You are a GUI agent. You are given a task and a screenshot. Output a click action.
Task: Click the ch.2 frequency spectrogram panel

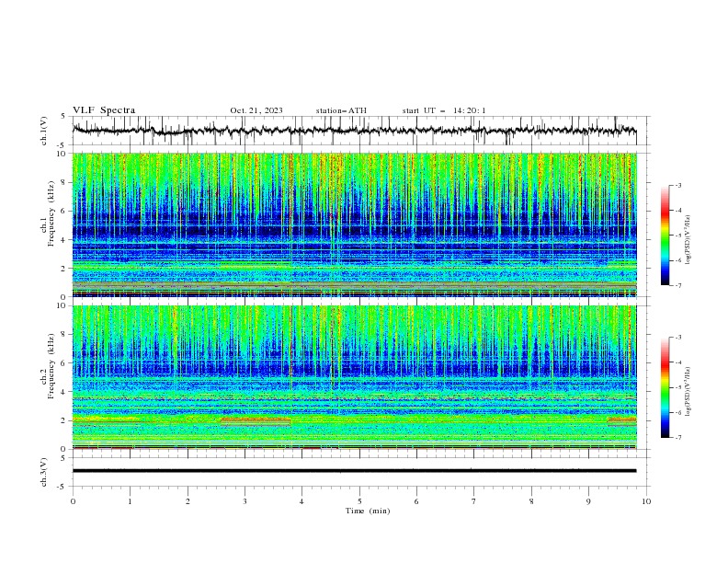354,377
